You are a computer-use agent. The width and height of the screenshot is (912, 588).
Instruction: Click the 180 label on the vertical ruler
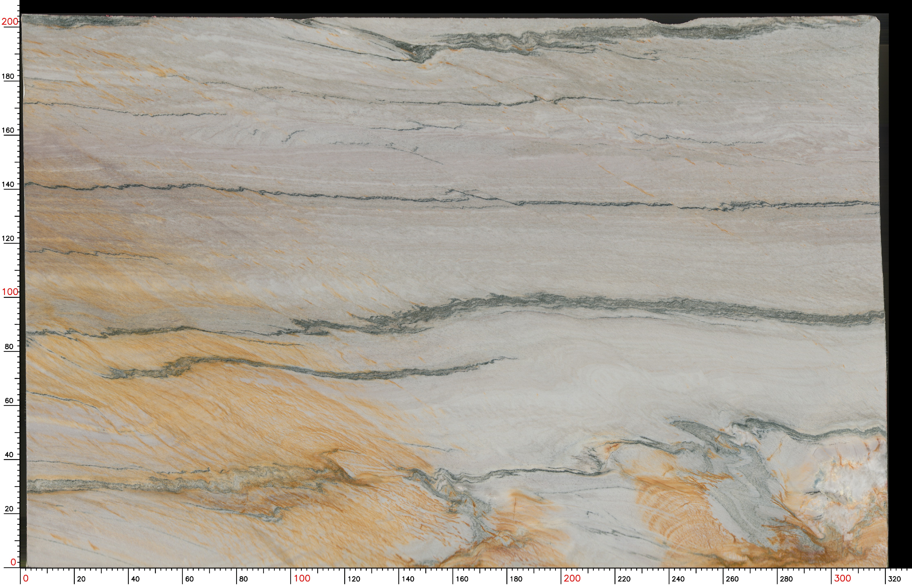pyautogui.click(x=8, y=76)
